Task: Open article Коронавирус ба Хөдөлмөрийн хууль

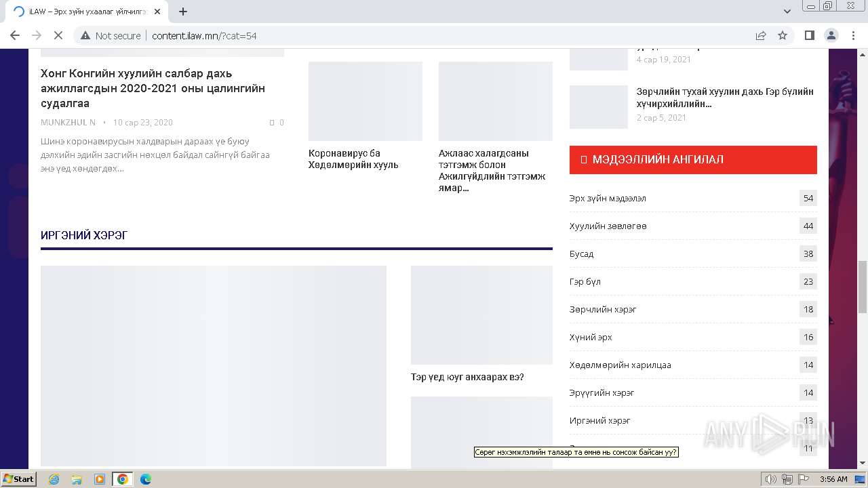Action: pyautogui.click(x=353, y=159)
